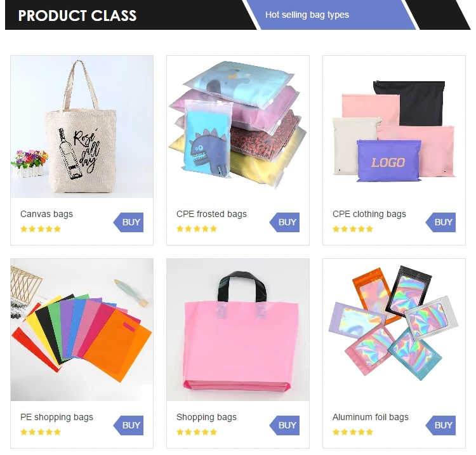Open the CPE clothing bags LOGO image

point(394,127)
